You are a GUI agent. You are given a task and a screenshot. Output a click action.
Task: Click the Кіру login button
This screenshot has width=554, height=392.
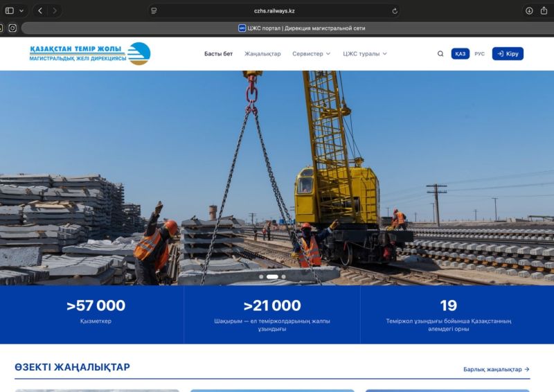(508, 54)
